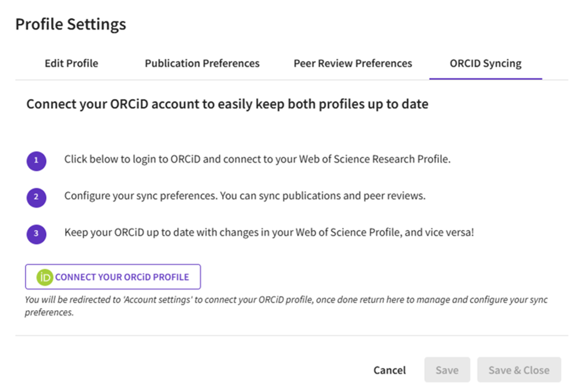Click the purple underline beneath ORCID Syncing
Screen dimensions: 588x391
(485, 79)
